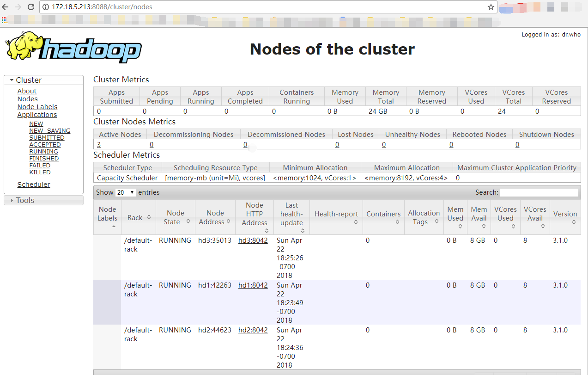Click the Logged in as dr.who text
Viewport: 588px width, 375px height.
tap(551, 35)
